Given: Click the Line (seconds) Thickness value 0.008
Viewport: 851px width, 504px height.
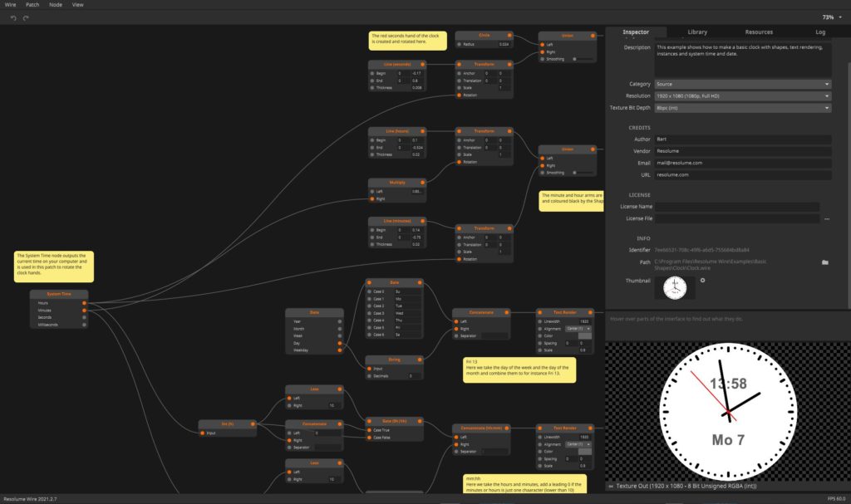Looking at the screenshot, I should click(x=416, y=88).
